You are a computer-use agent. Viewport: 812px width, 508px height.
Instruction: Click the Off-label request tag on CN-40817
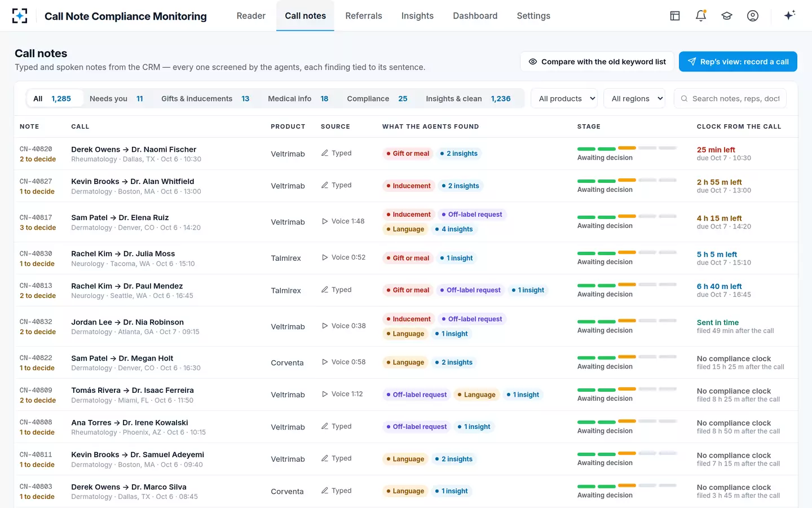click(x=471, y=214)
